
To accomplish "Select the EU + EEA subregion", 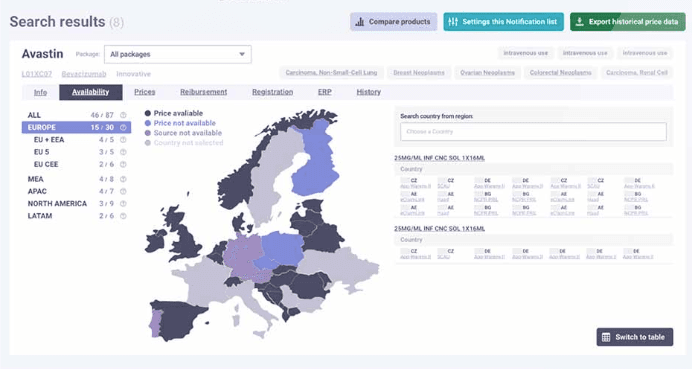I will [x=76, y=140].
